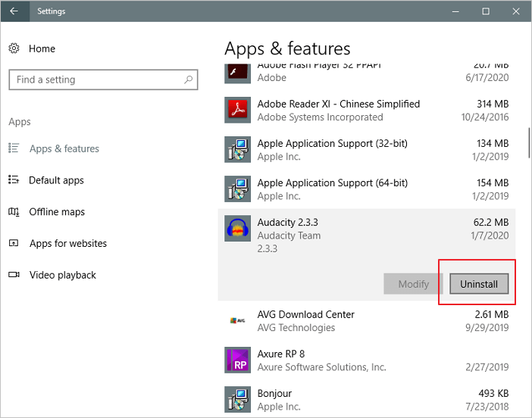
Task: Select Apple Application Support (64-bit) entry
Action: click(x=332, y=189)
